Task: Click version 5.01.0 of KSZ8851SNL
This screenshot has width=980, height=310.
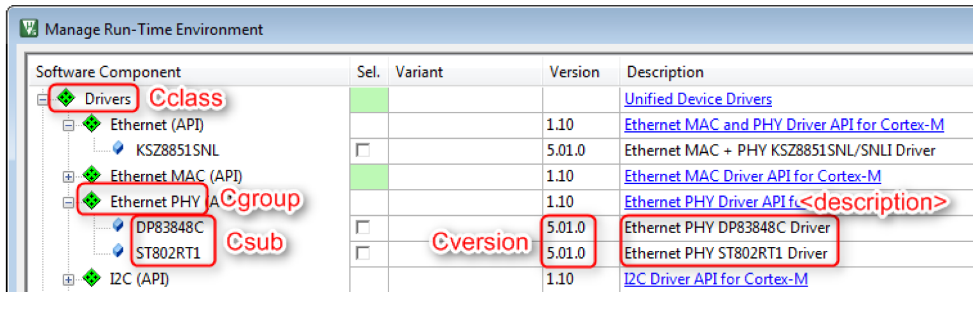Action: (x=565, y=151)
